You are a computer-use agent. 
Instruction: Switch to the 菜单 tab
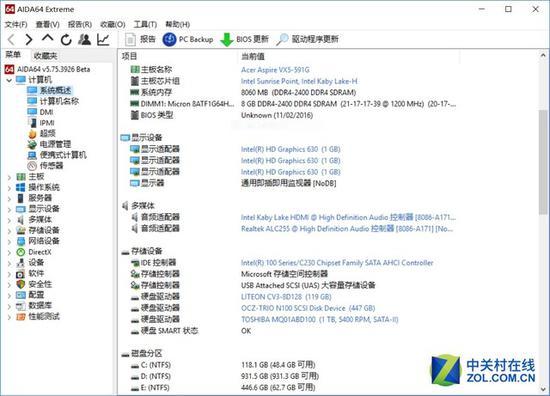coord(13,55)
